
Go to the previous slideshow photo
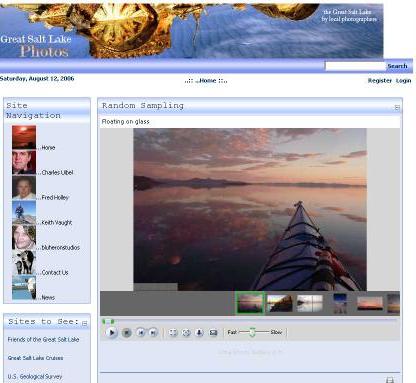141,332
